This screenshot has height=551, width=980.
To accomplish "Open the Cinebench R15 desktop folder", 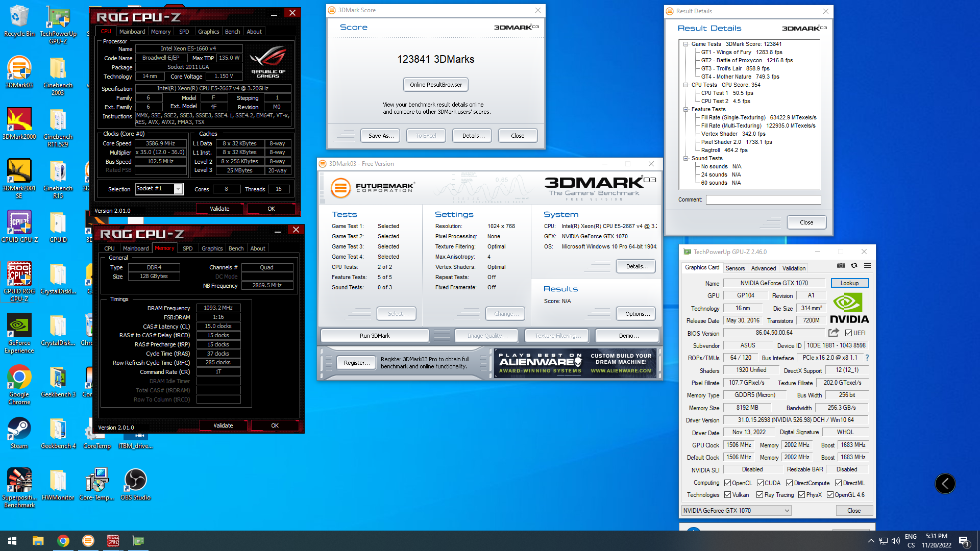I will coord(58,179).
